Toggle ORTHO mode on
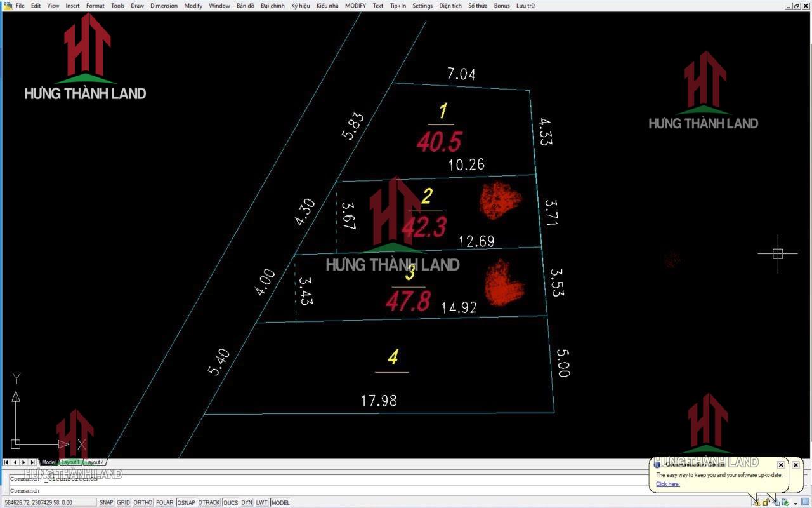The width and height of the screenshot is (812, 508). [x=143, y=502]
